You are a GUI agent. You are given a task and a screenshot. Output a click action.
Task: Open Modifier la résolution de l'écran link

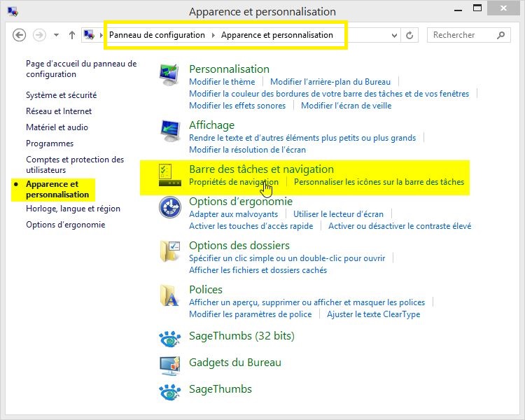tap(247, 150)
